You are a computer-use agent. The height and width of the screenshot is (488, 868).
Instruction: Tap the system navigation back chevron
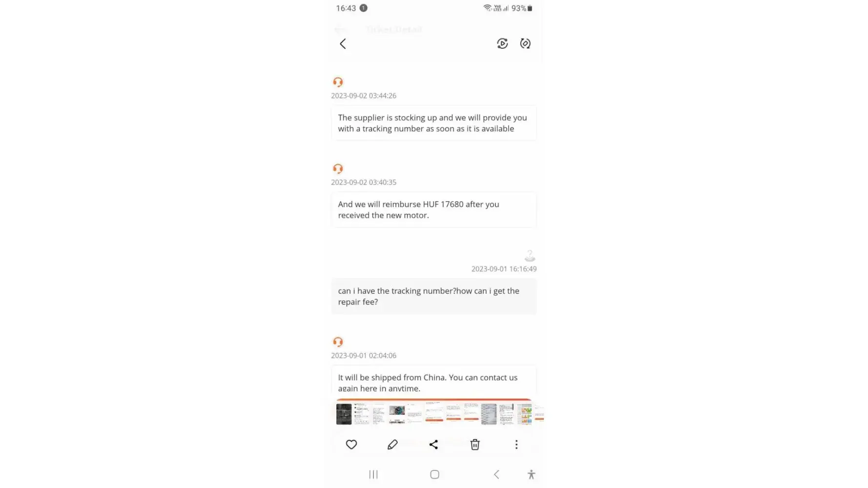(x=496, y=474)
